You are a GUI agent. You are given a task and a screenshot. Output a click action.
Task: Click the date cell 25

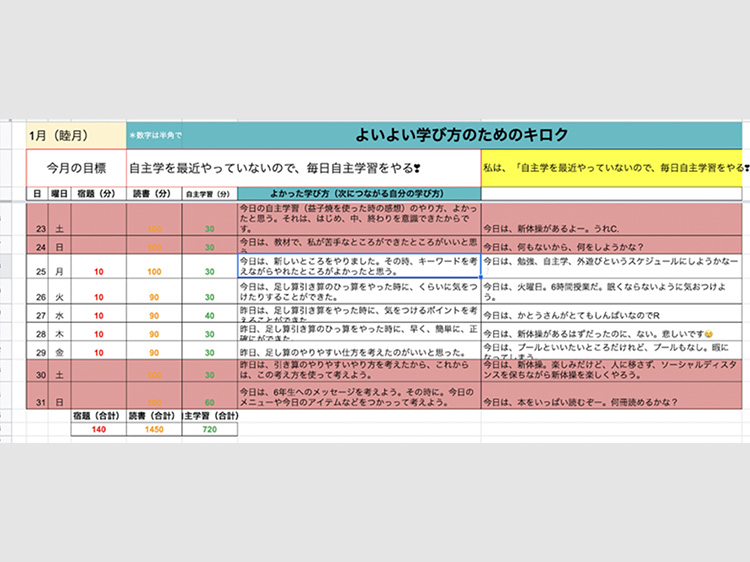coord(37,266)
